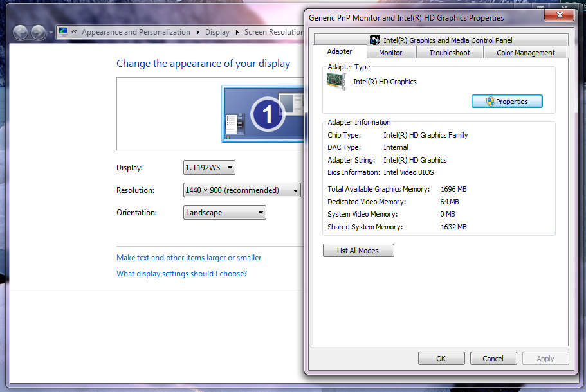
Task: Expand the breadcrumb arrow after Appearance and Personalization
Action: tap(198, 33)
